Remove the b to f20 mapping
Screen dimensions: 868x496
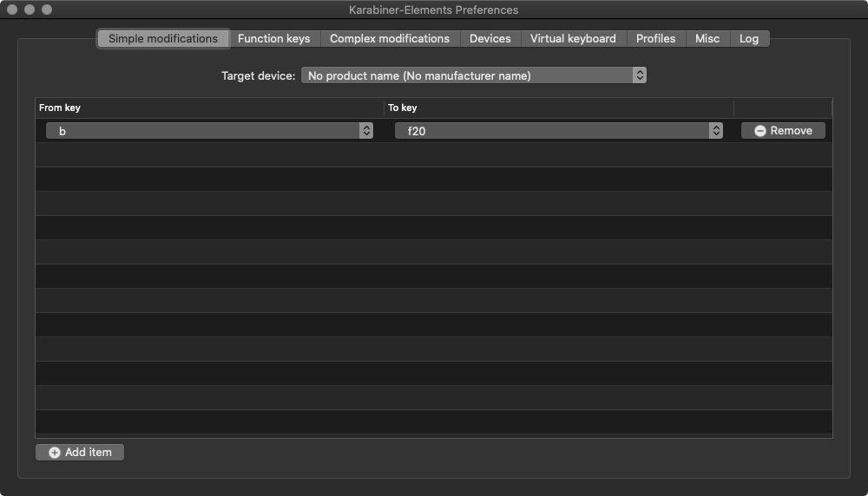[x=783, y=130]
